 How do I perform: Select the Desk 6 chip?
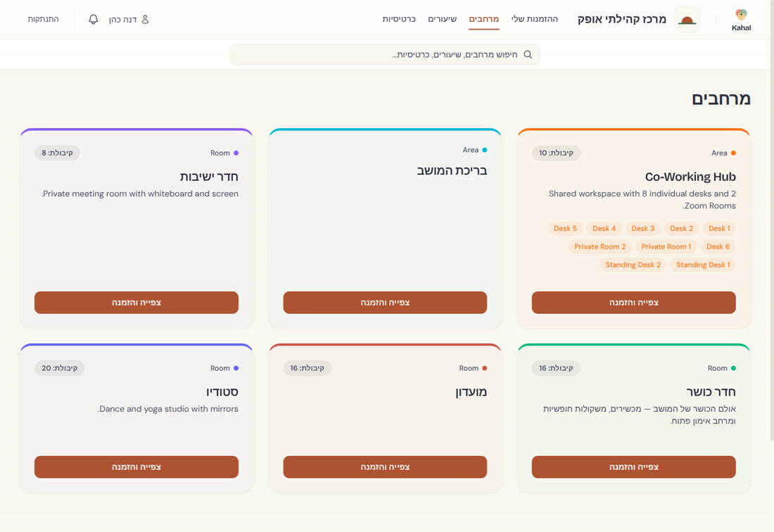[x=718, y=247]
